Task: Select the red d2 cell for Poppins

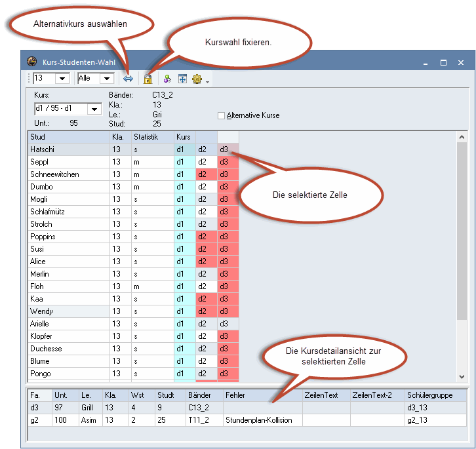Action: (x=207, y=237)
